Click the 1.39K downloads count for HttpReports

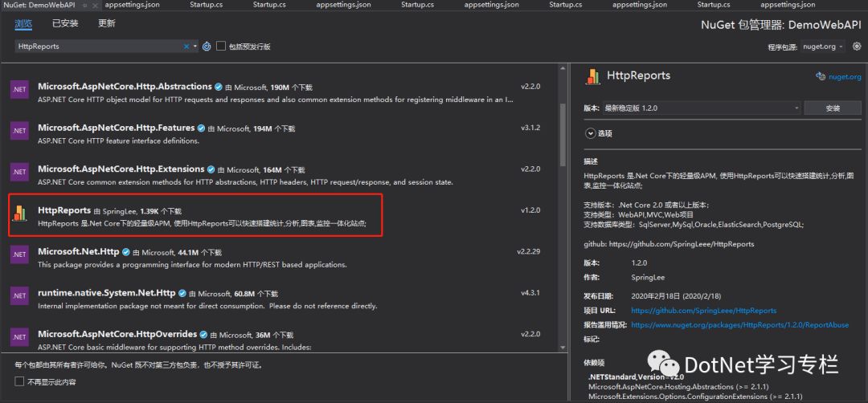(x=149, y=211)
